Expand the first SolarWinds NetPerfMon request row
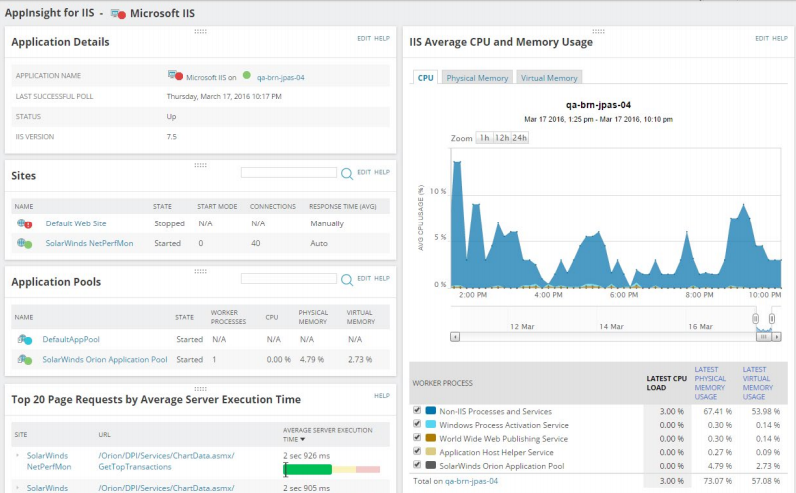Screen dimensions: 796x493 tap(17, 456)
